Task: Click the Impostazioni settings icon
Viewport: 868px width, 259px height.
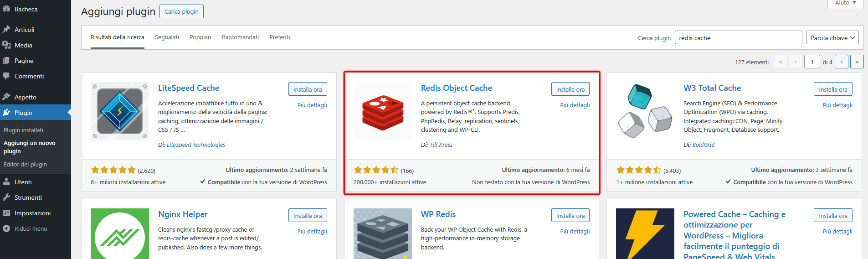Action: [x=6, y=213]
